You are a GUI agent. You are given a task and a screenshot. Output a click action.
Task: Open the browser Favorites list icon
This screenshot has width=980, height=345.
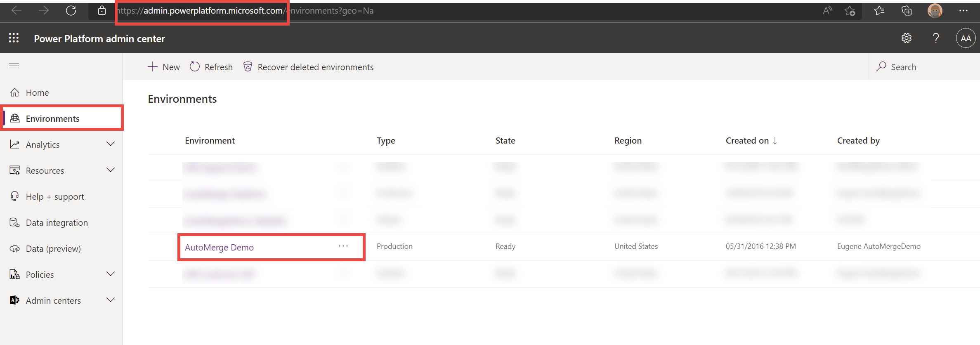click(x=879, y=11)
